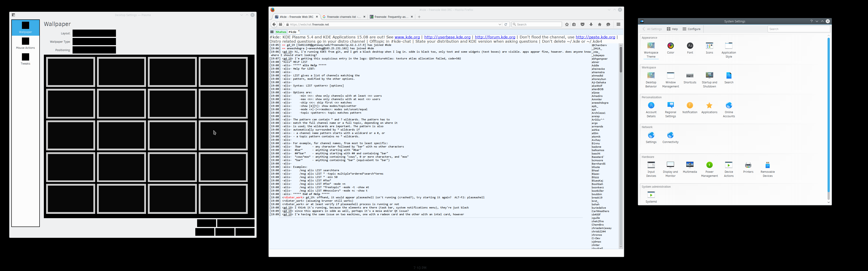The image size is (868, 271).
Task: Select Wallpaper in Desktop Settings sidebar
Action: 25,28
